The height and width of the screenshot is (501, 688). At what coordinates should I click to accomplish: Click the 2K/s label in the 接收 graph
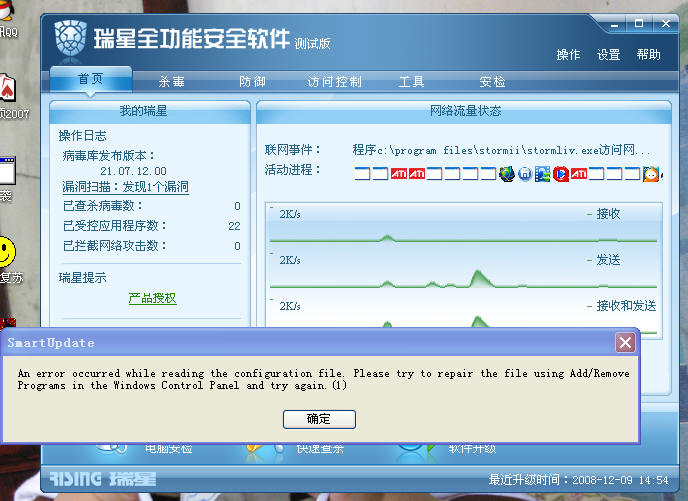290,214
